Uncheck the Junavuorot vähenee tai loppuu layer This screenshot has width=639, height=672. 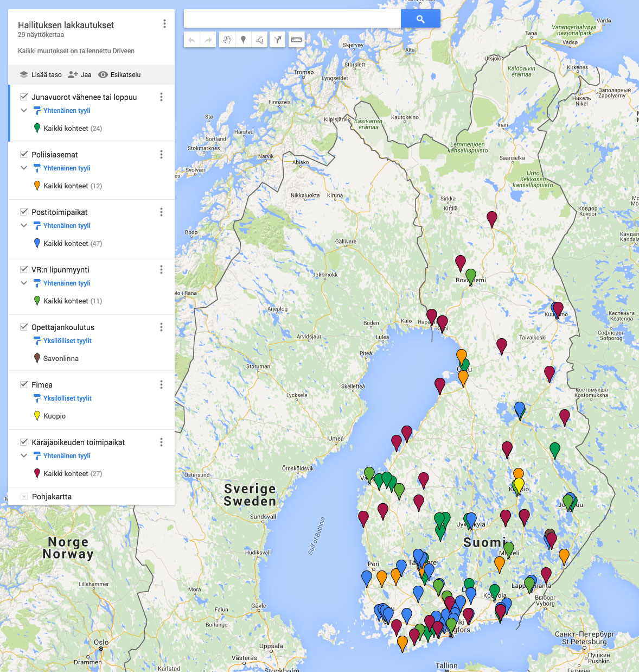click(x=24, y=97)
